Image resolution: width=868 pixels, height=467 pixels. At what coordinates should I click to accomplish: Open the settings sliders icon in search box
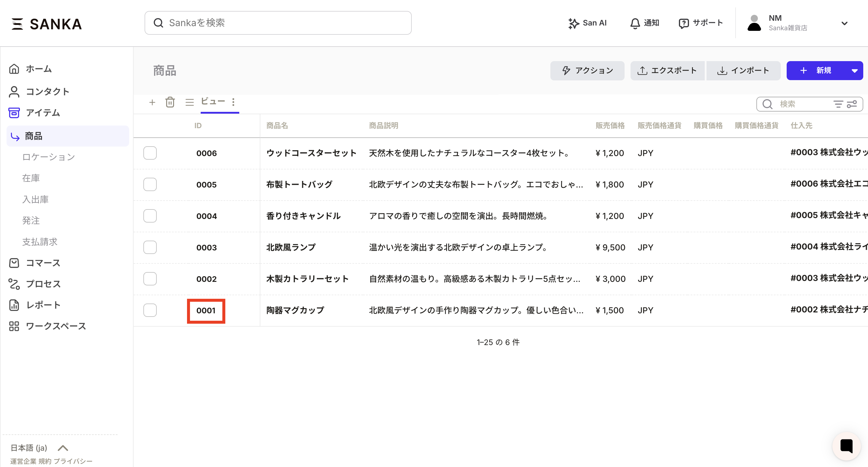click(x=852, y=104)
